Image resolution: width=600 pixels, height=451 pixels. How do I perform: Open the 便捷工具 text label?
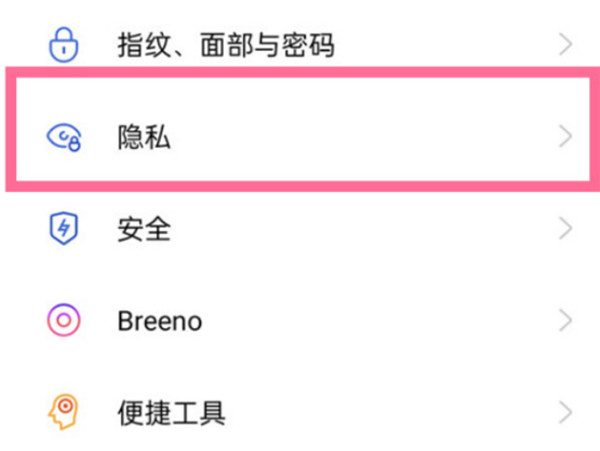171,412
